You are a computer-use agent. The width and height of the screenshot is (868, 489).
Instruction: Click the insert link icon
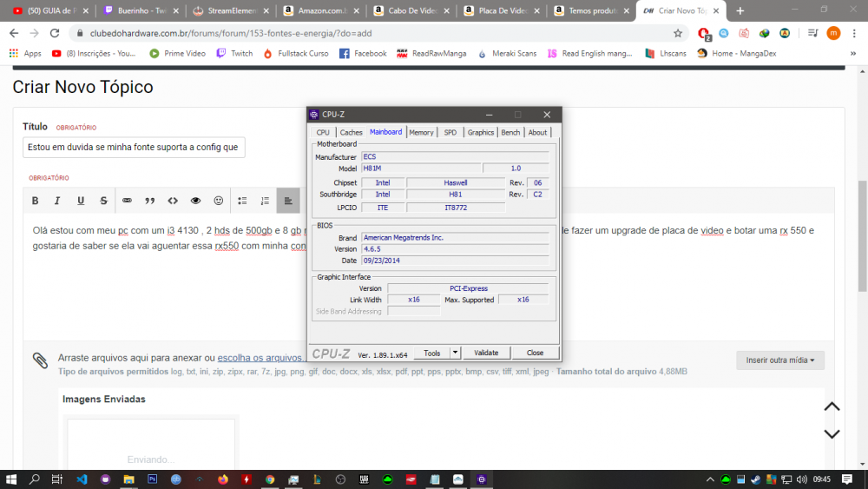pos(127,201)
